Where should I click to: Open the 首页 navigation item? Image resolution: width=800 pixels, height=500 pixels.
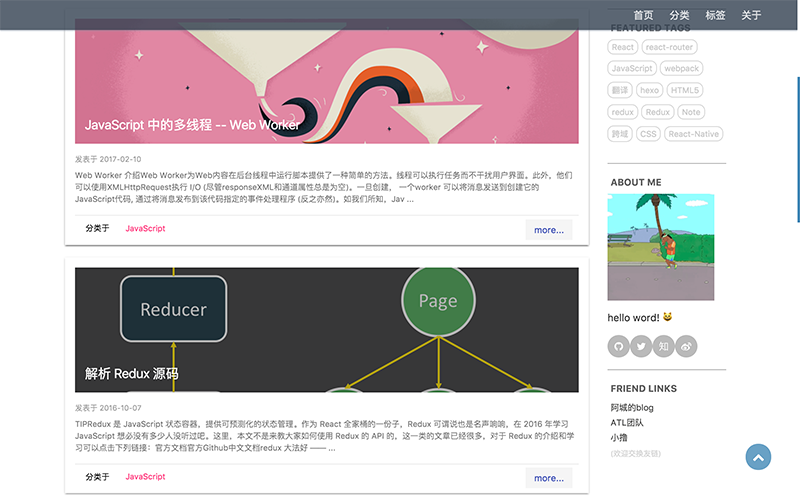point(643,15)
